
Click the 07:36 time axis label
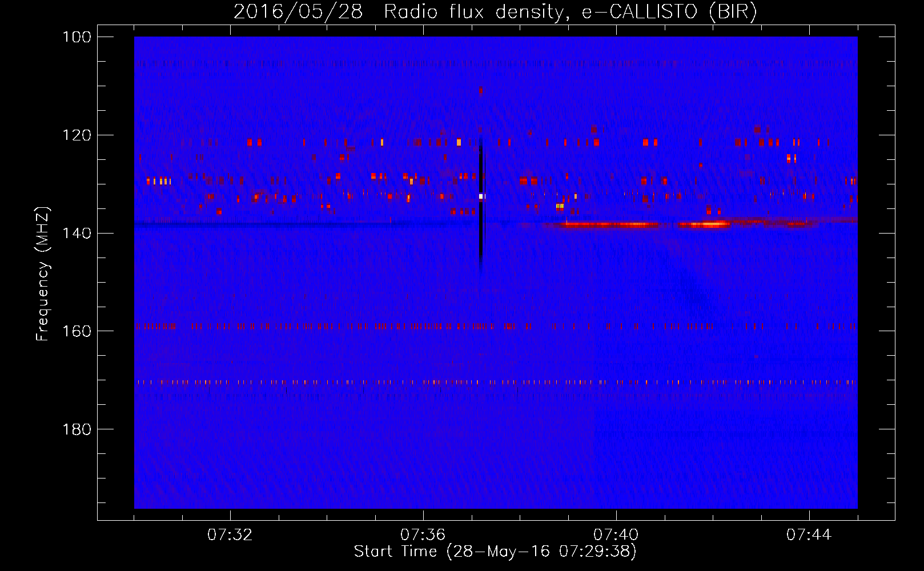pyautogui.click(x=423, y=535)
